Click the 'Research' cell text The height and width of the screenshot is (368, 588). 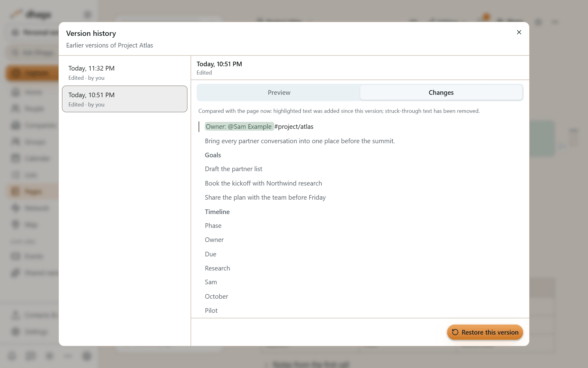coord(217,268)
